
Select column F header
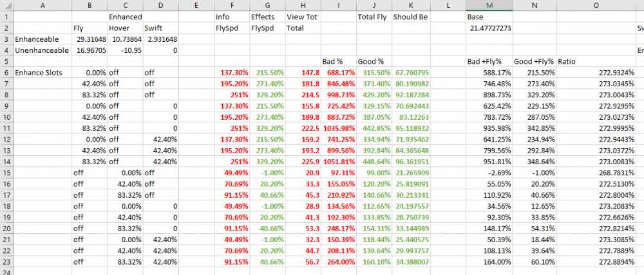(x=231, y=5)
